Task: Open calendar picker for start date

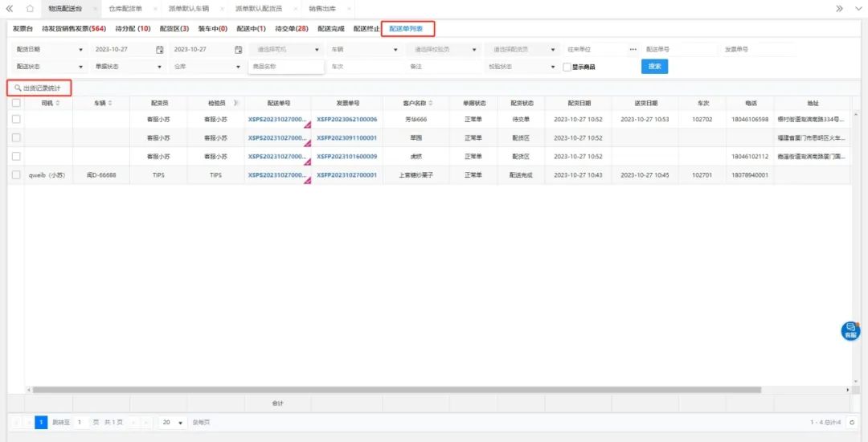Action: point(160,49)
